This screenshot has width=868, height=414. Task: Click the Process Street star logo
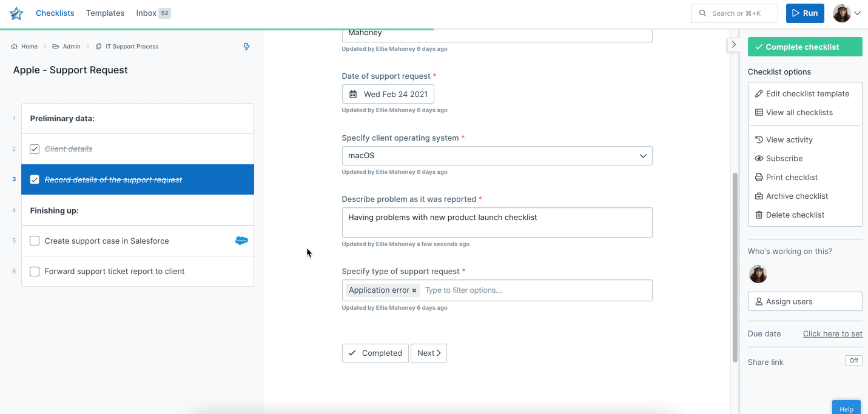(16, 13)
